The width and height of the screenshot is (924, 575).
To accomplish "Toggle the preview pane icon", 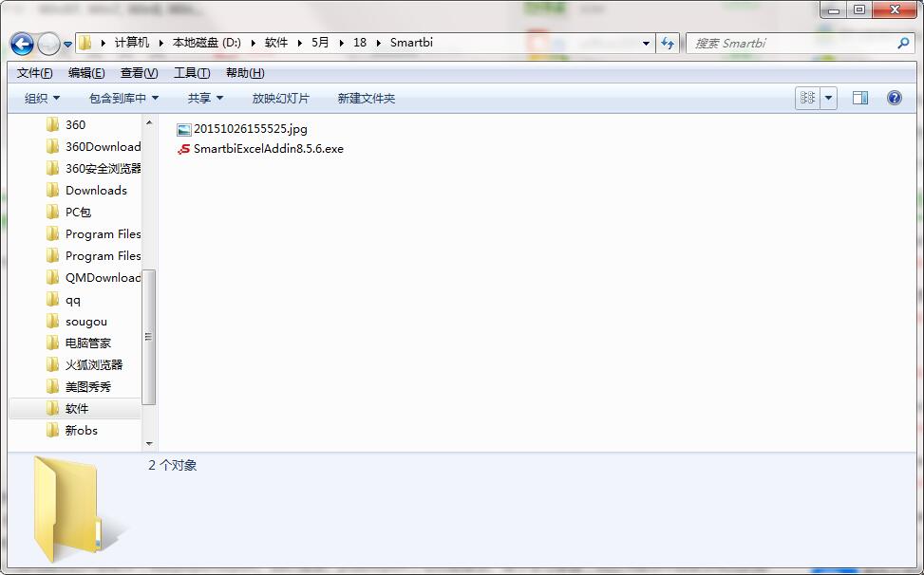I will pos(860,98).
